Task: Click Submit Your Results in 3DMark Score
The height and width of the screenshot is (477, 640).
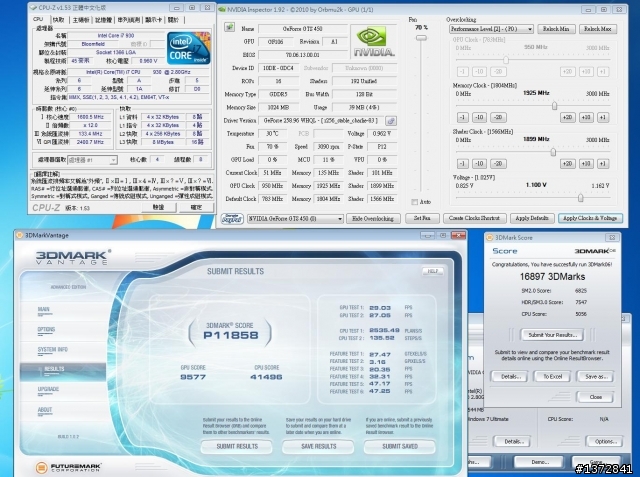Action: coord(552,335)
